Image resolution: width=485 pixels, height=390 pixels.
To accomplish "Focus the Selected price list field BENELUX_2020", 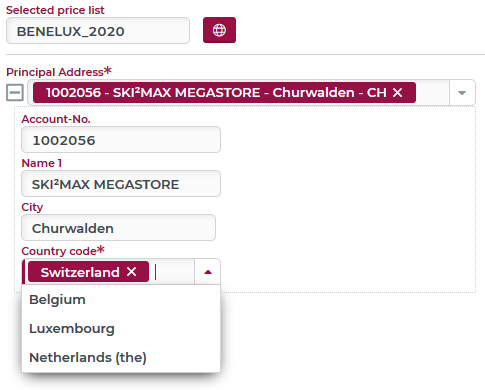I will click(x=98, y=31).
